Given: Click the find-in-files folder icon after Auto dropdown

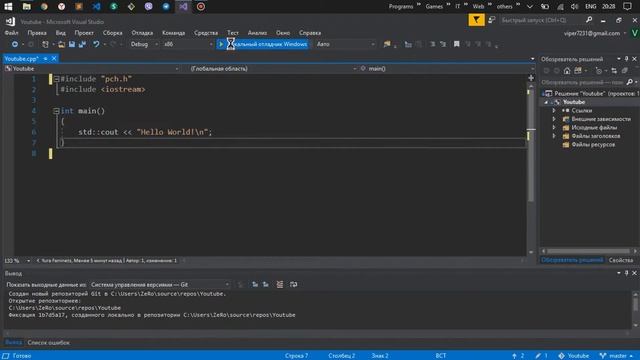Looking at the screenshot, I should point(387,44).
